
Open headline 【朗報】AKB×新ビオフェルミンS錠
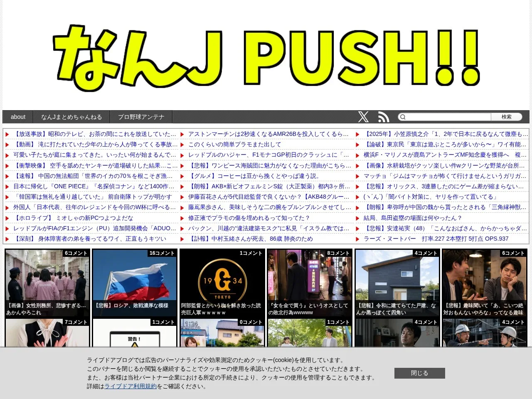(269, 186)
